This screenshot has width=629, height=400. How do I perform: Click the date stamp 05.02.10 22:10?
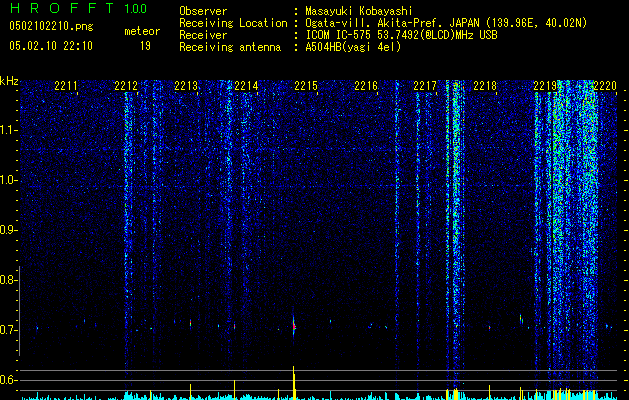point(51,46)
